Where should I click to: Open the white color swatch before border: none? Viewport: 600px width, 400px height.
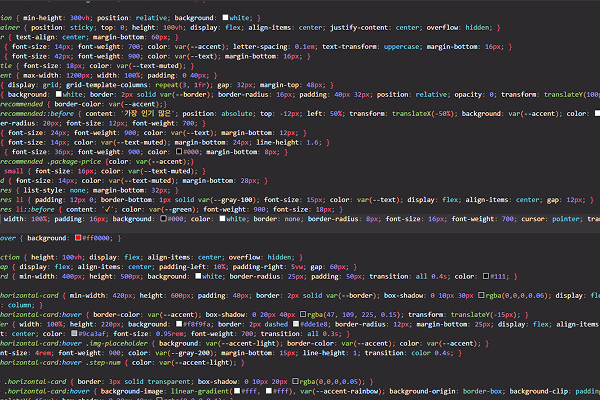(x=222, y=219)
